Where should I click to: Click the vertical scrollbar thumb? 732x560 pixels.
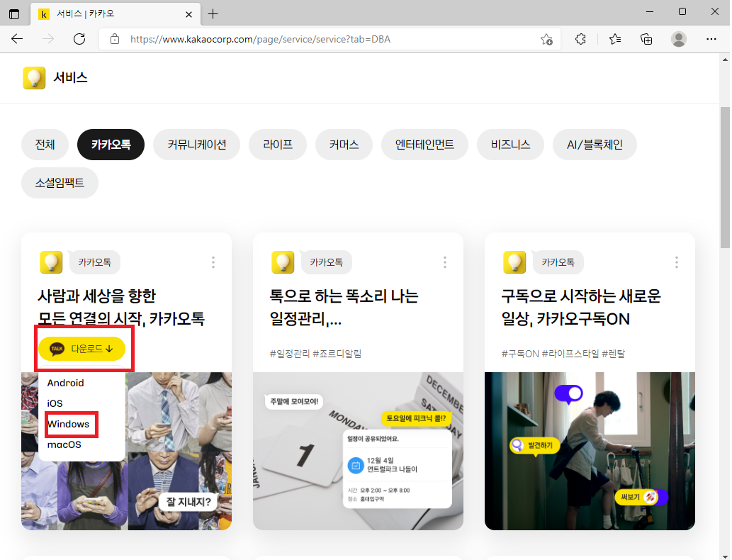(x=724, y=177)
